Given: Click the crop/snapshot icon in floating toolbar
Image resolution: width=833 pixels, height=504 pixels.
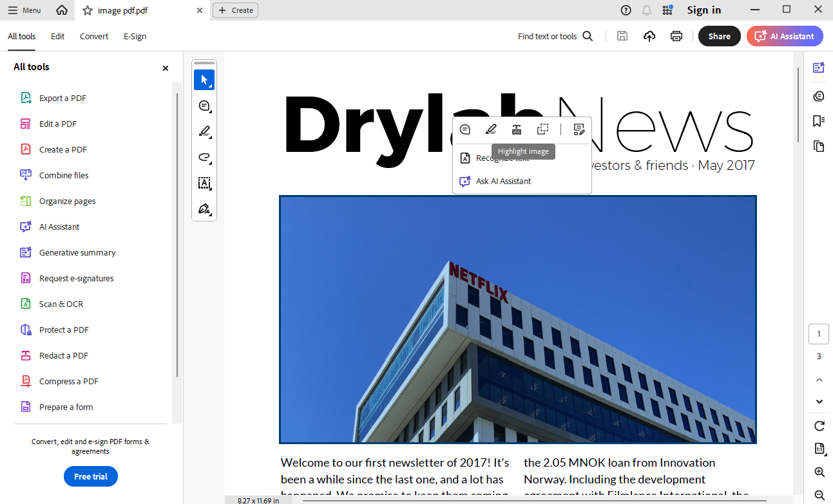Looking at the screenshot, I should pos(543,129).
